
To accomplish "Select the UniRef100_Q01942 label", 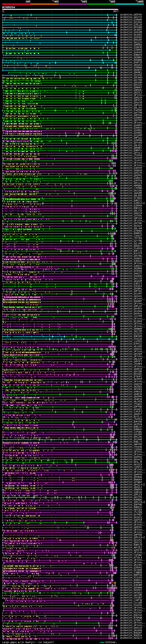I will [131, 75].
